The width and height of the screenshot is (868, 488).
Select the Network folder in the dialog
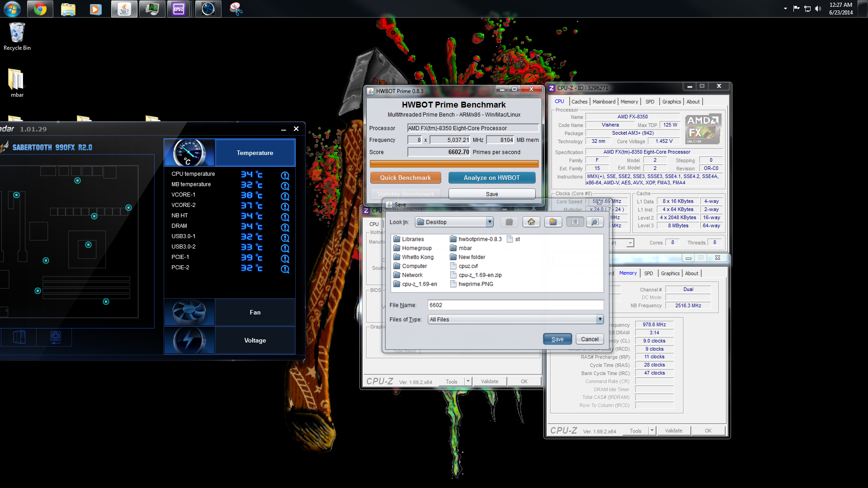pos(408,275)
